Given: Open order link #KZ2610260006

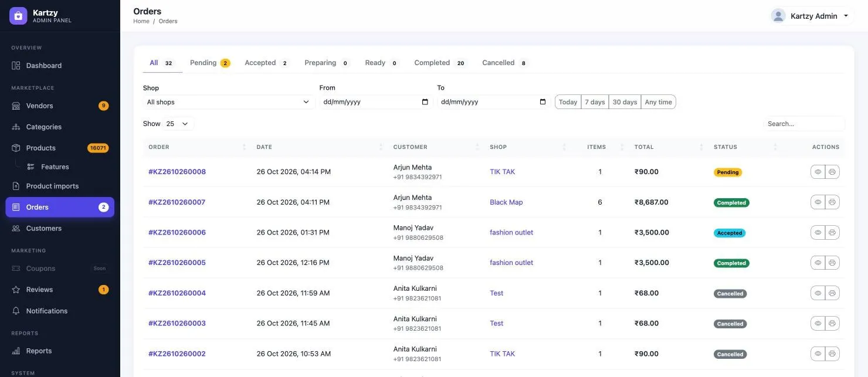Looking at the screenshot, I should pyautogui.click(x=177, y=232).
